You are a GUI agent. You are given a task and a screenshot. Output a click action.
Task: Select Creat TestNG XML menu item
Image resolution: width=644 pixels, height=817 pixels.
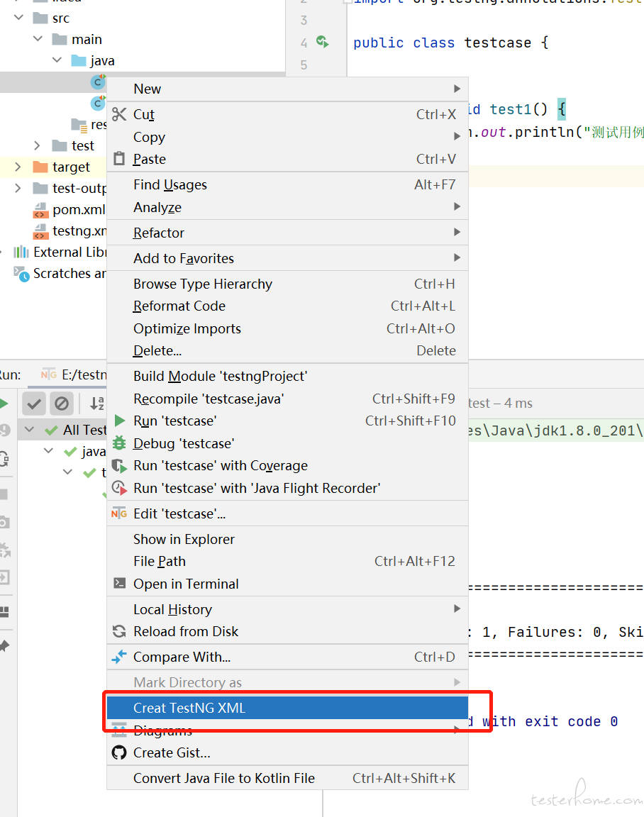(x=288, y=708)
